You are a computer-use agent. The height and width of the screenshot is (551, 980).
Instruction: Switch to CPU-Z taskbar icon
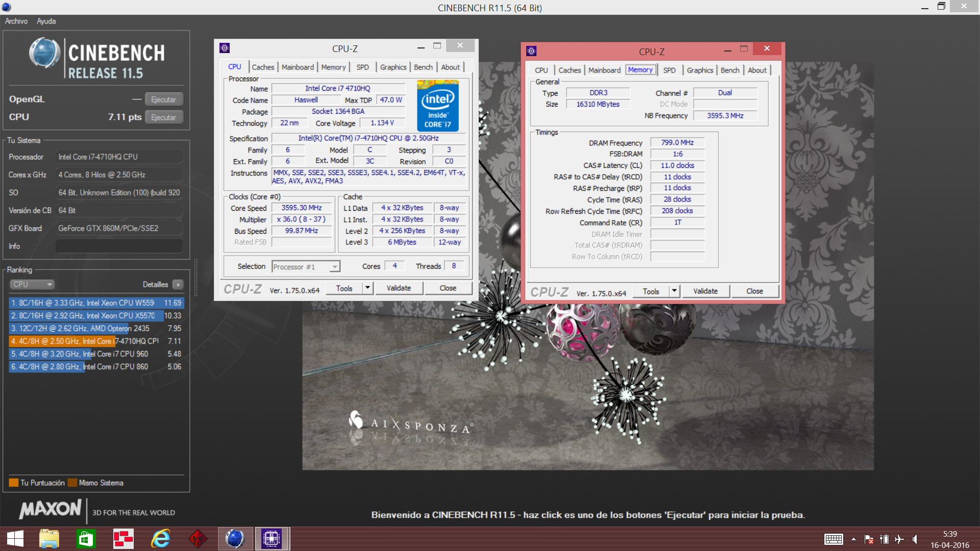272,539
